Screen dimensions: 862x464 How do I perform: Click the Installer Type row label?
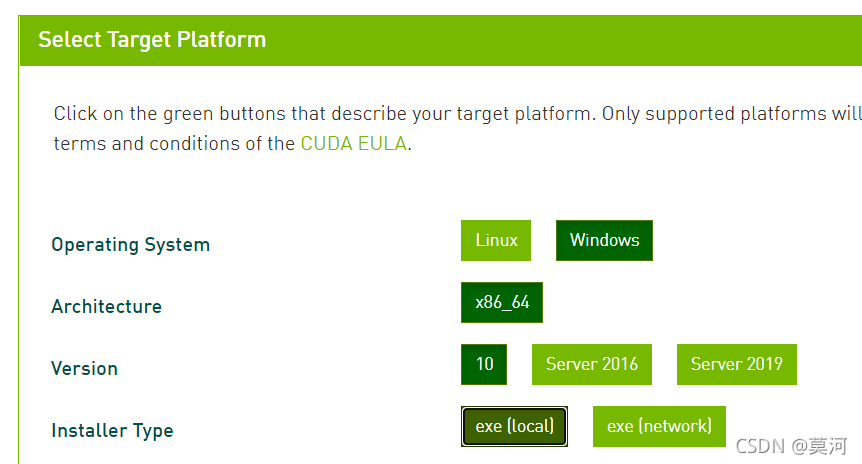[x=112, y=430]
